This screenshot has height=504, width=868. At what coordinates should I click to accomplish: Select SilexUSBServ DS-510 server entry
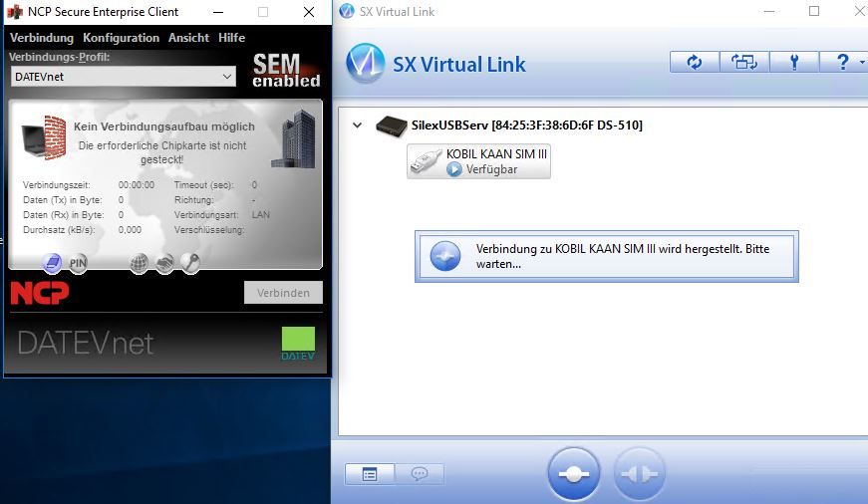pos(526,126)
